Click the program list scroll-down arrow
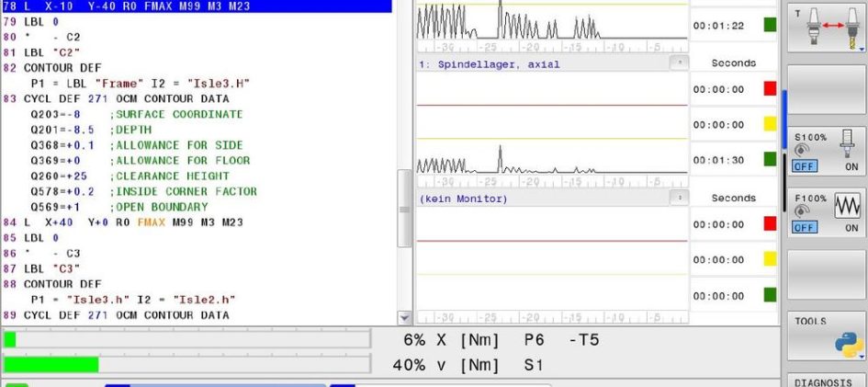 click(x=404, y=317)
